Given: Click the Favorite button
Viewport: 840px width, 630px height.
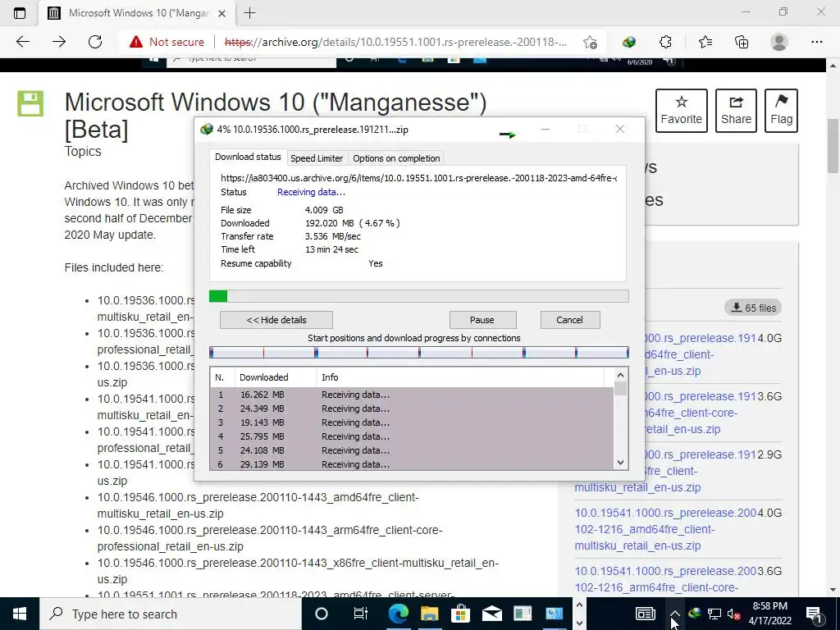Looking at the screenshot, I should [682, 111].
